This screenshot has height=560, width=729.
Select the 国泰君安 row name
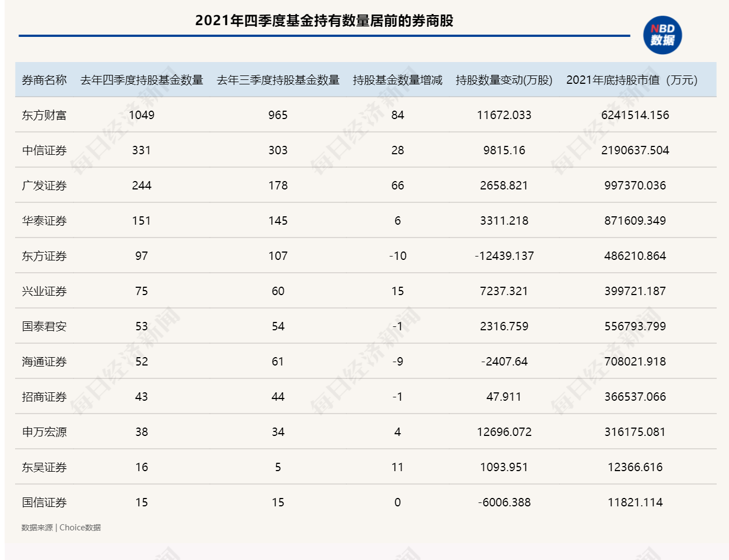click(x=44, y=326)
